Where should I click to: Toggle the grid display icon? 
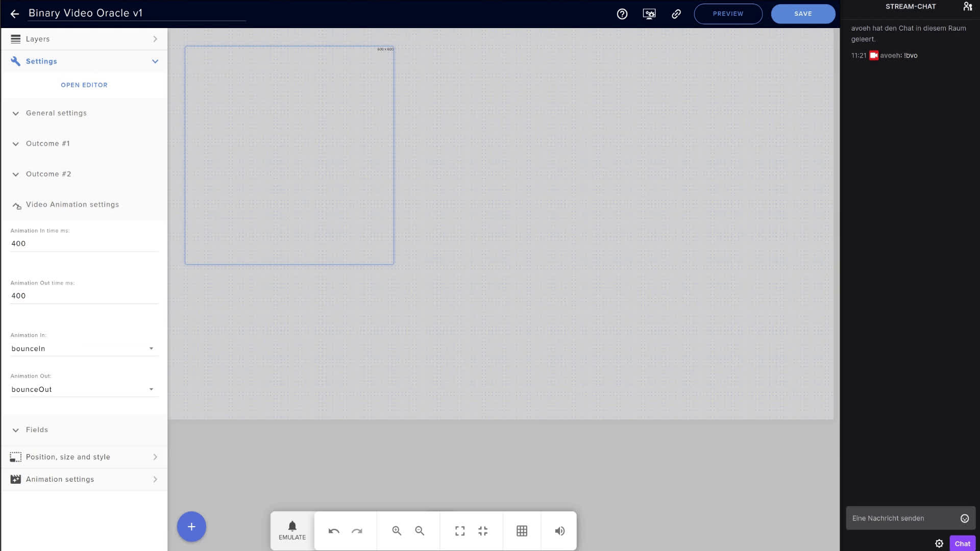point(522,531)
